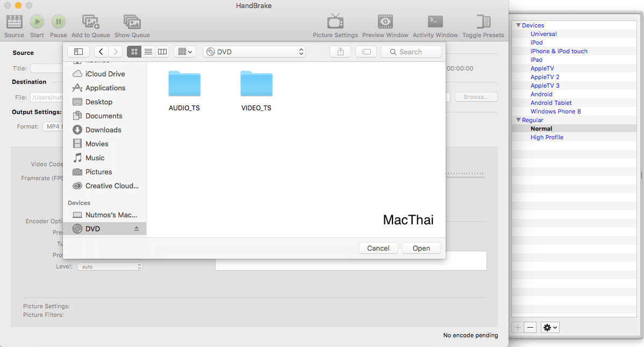Open the DVD location dropdown
This screenshot has height=347, width=644.
tap(254, 51)
